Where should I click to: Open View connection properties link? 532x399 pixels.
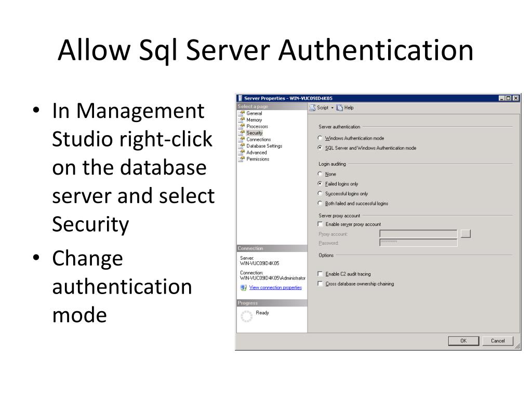tap(275, 287)
